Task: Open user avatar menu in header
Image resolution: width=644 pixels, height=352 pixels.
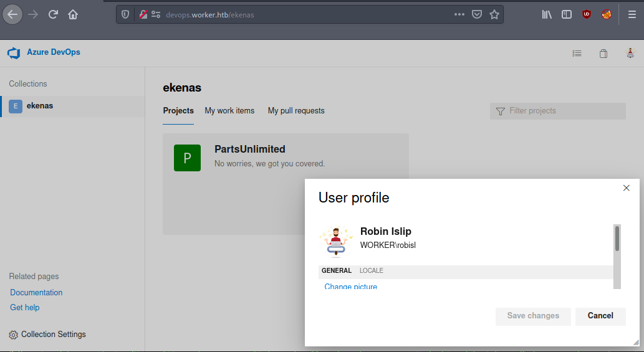Action: coord(630,53)
